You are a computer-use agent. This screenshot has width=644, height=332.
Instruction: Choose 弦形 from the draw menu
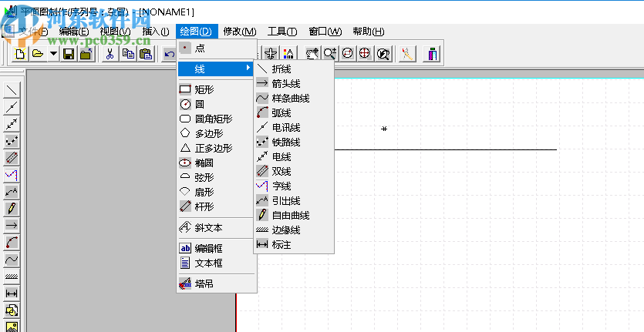pyautogui.click(x=217, y=177)
